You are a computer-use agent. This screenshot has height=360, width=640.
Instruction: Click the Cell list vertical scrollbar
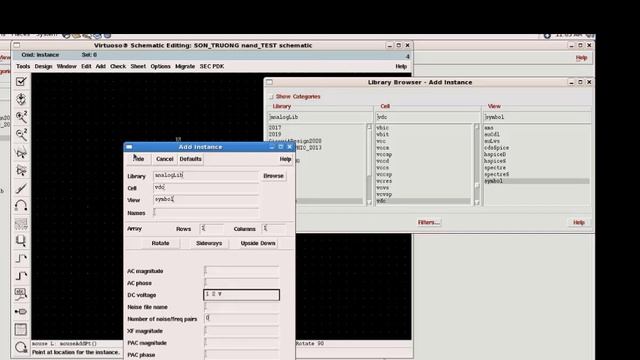coord(476,164)
